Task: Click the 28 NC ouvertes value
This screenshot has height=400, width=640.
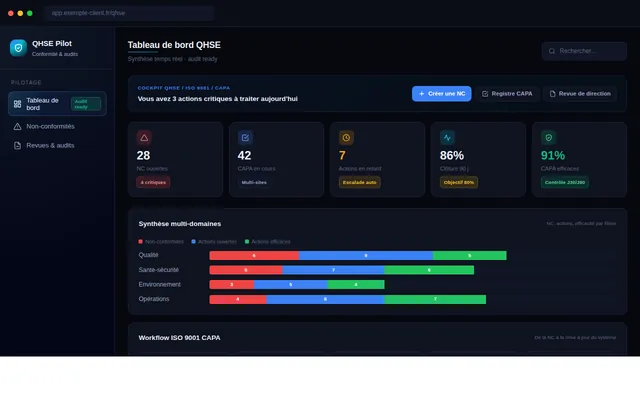Action: [x=143, y=156]
